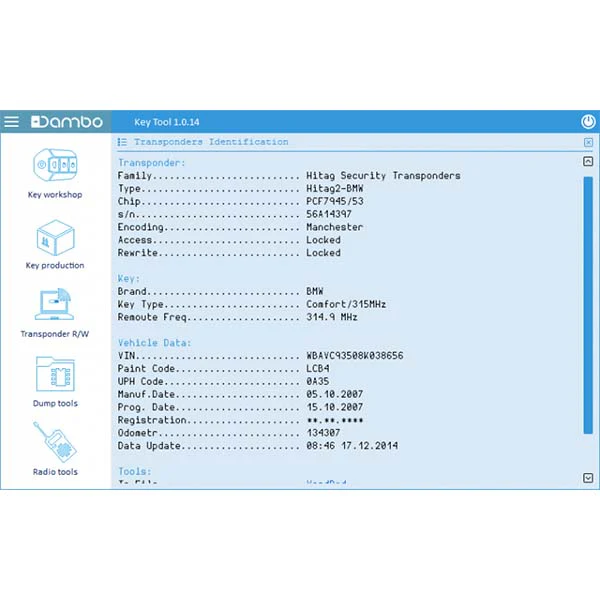Image resolution: width=600 pixels, height=600 pixels.
Task: Click the VIN value WBAVC93508K038656
Action: click(355, 356)
